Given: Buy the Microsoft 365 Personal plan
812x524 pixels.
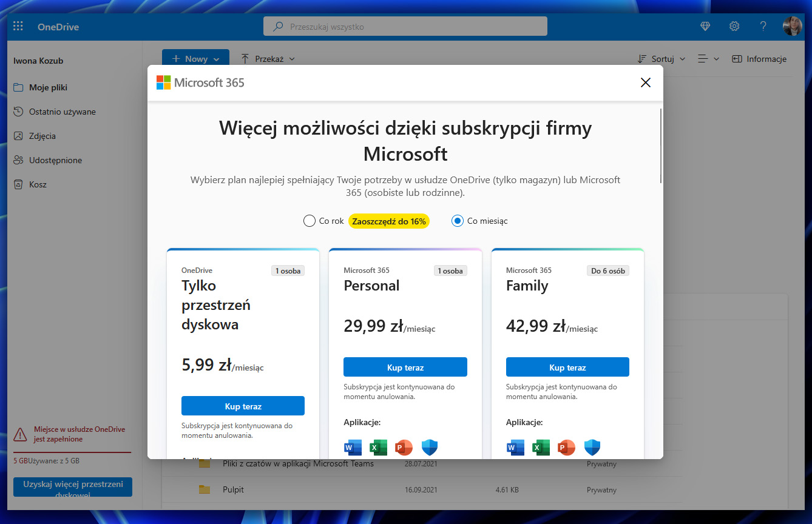Looking at the screenshot, I should (x=405, y=367).
